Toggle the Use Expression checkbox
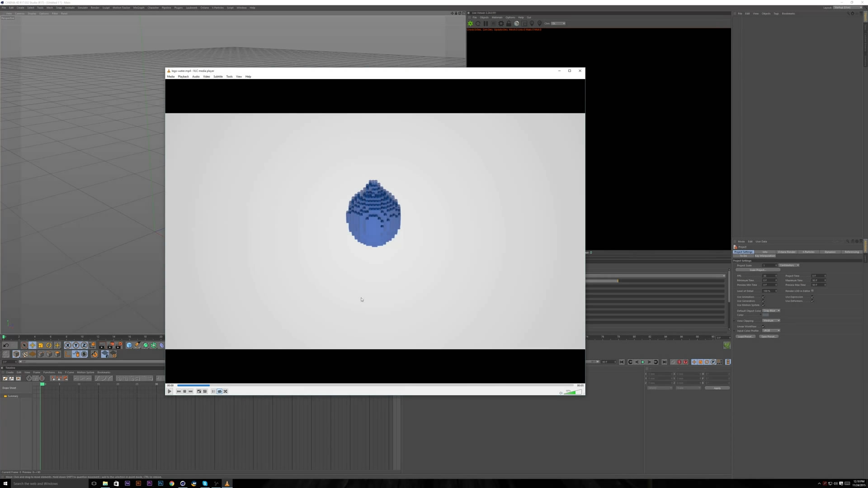 [x=812, y=297]
